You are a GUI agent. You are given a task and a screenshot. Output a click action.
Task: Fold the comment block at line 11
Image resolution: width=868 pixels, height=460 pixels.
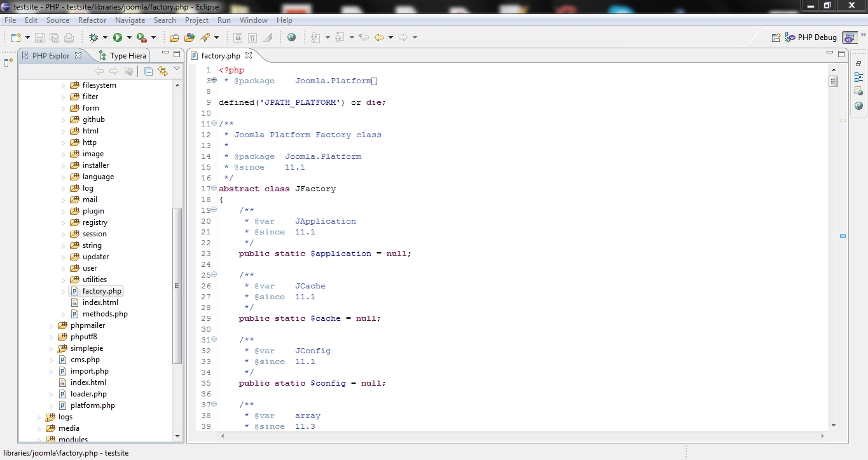tap(214, 124)
